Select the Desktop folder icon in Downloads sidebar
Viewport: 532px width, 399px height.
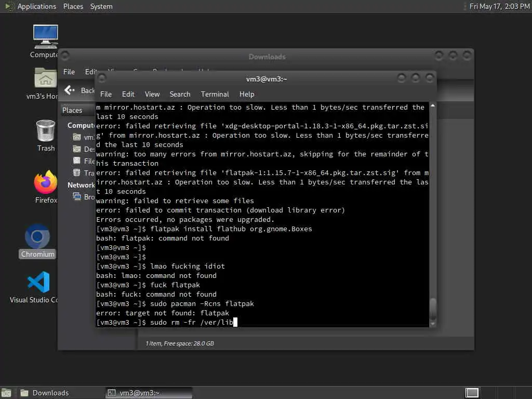coord(77,149)
